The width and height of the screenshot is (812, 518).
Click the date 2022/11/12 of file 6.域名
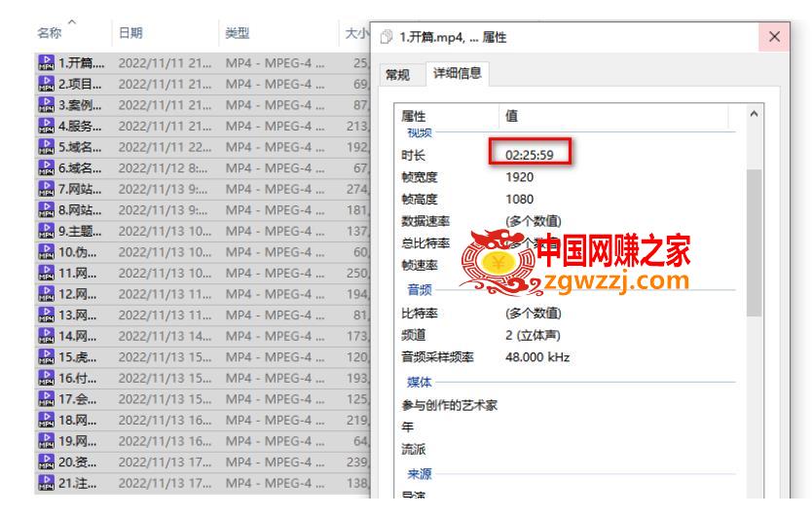[x=165, y=167]
